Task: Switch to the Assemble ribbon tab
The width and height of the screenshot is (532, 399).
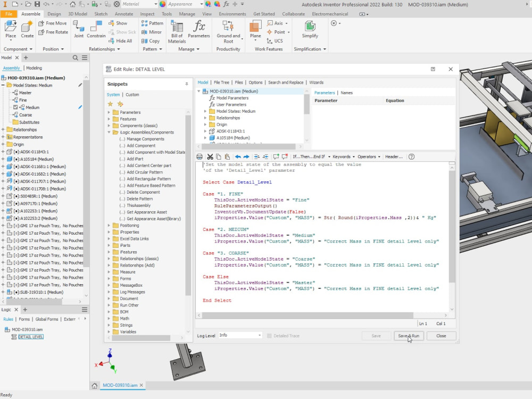Action: [31, 14]
